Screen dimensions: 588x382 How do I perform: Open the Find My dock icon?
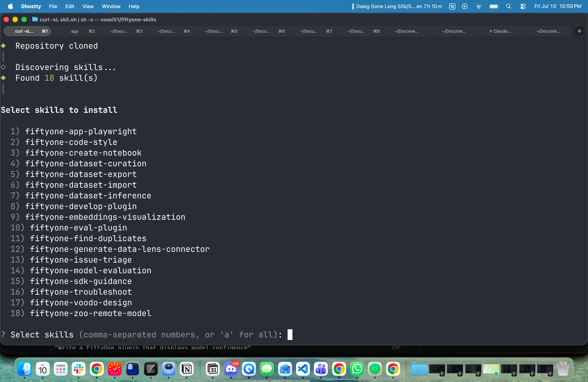point(375,369)
